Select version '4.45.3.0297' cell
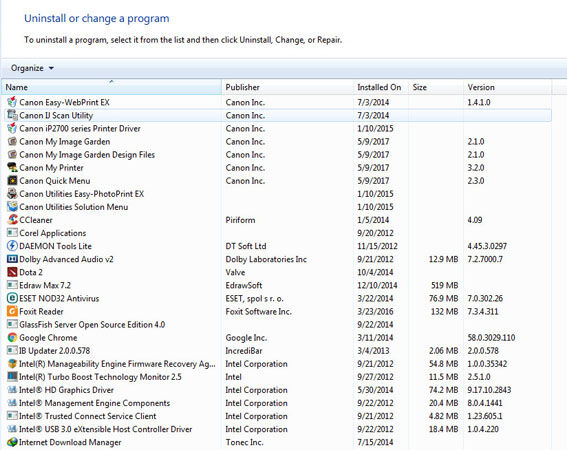The image size is (567, 450). point(487,246)
